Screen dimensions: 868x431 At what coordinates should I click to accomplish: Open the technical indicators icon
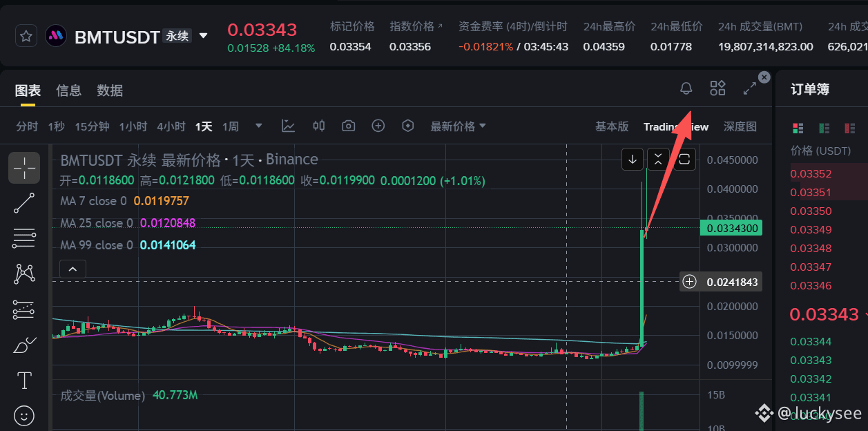[288, 126]
